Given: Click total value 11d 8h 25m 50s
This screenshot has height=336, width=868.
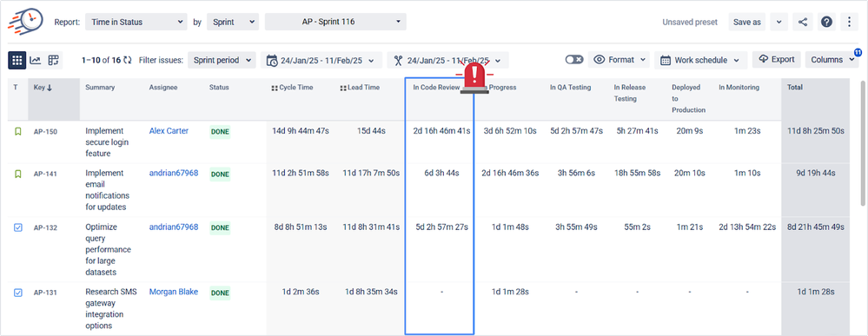Looking at the screenshot, I should pos(816,131).
